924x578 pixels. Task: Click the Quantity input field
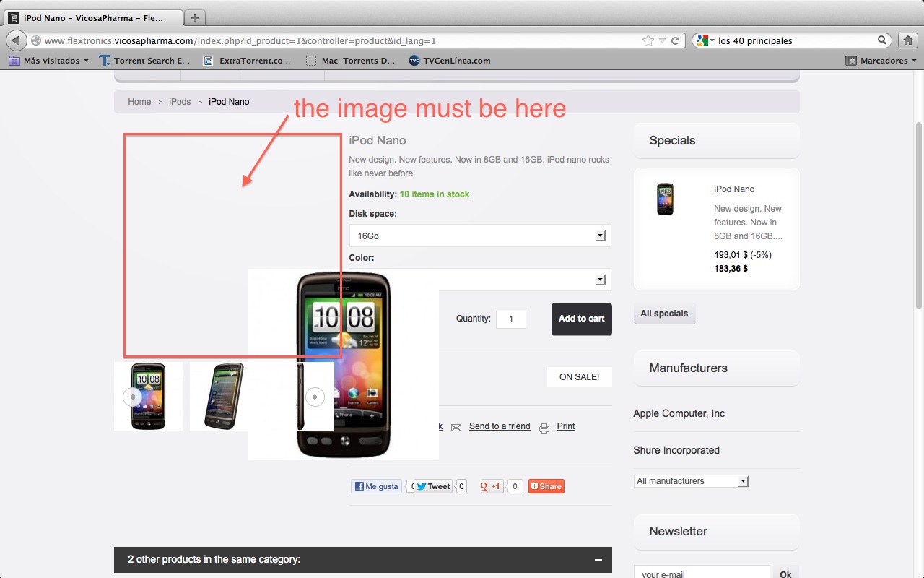point(511,319)
